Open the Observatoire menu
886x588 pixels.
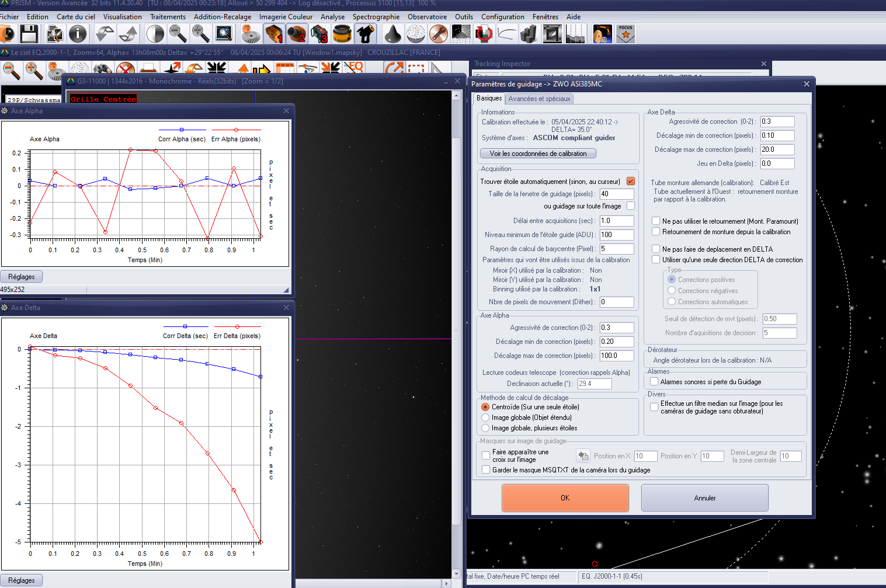tap(427, 17)
